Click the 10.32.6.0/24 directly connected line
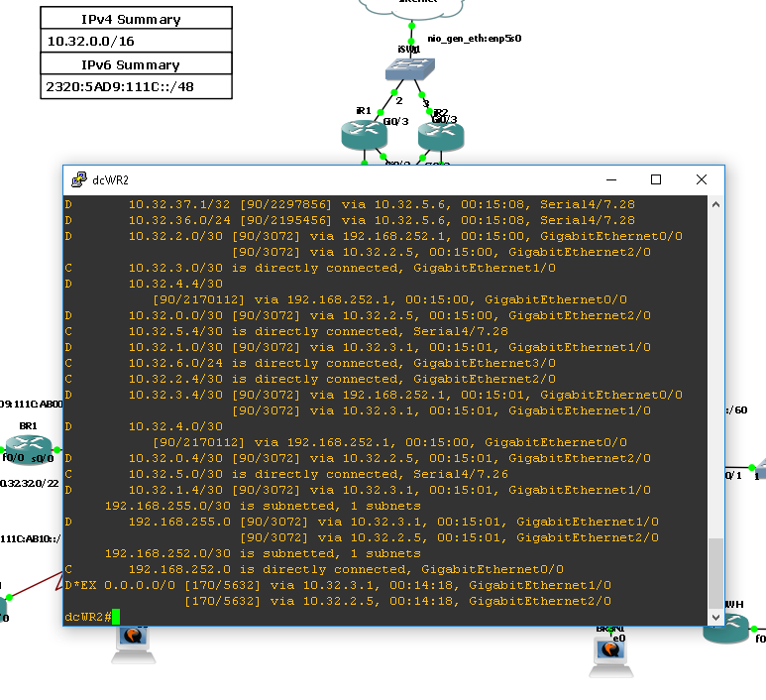 310,363
